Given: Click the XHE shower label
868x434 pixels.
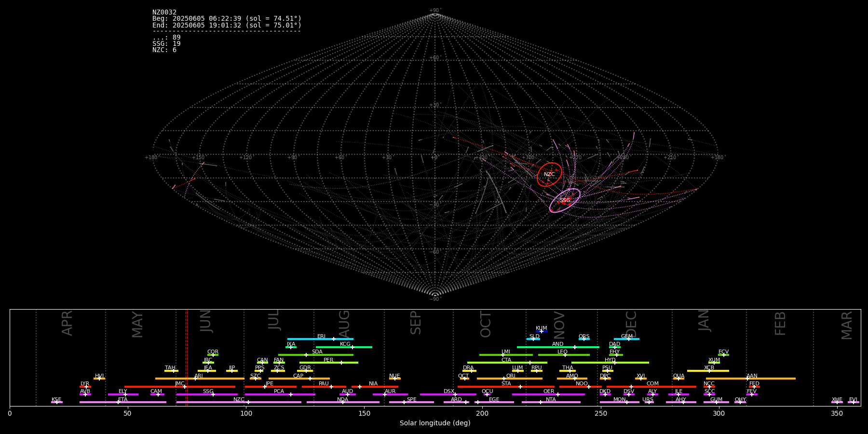Looking at the screenshot, I should pos(837,400).
